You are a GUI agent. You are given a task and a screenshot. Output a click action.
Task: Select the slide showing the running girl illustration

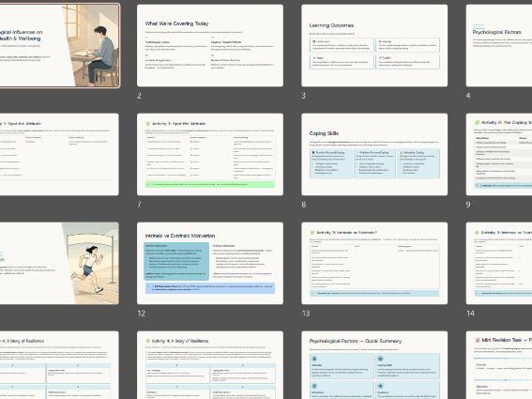59,263
